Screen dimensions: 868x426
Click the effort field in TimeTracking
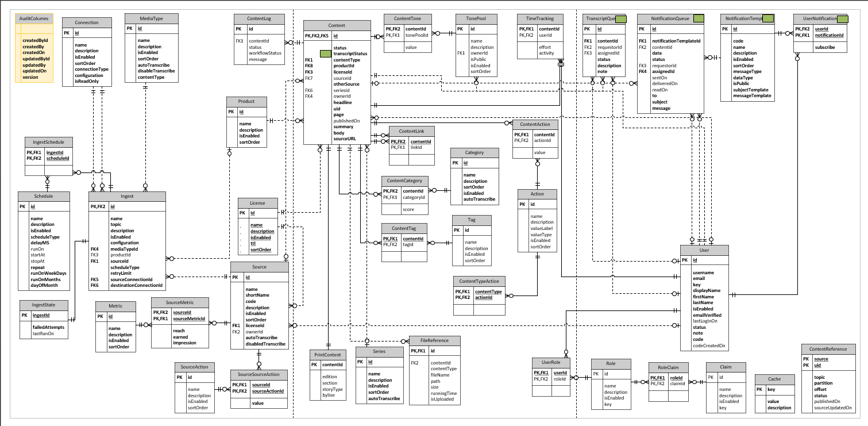(545, 47)
